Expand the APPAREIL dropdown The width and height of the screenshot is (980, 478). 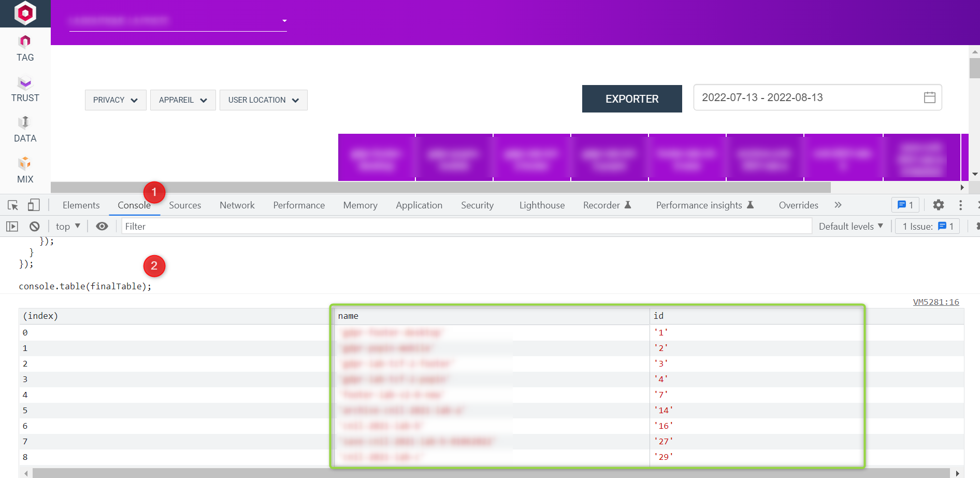point(183,100)
